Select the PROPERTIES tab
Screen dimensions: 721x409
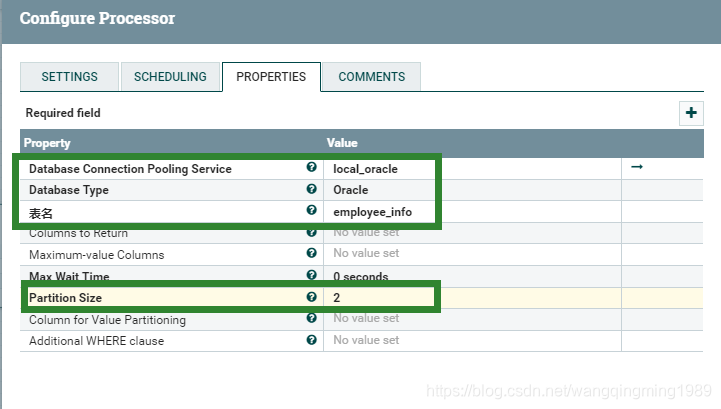pos(271,76)
